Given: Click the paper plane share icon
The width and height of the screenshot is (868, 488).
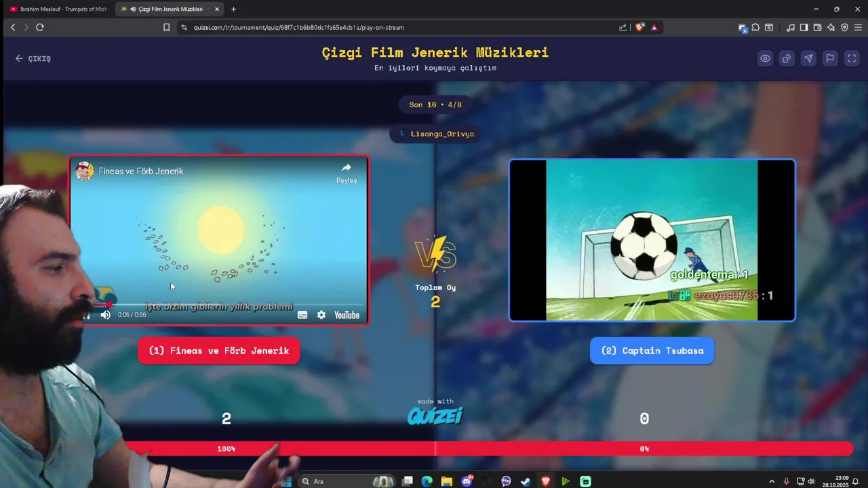Looking at the screenshot, I should [x=808, y=58].
